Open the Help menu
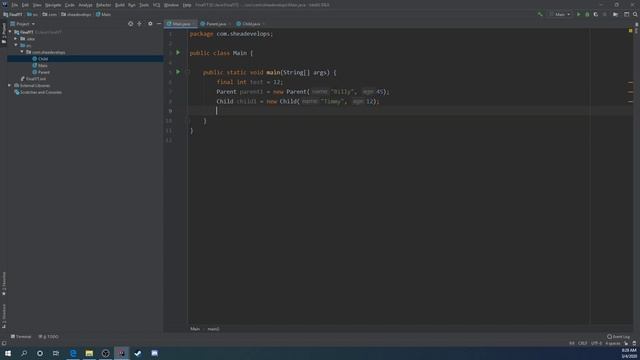Viewport: 640px width, 360px height. click(x=187, y=5)
